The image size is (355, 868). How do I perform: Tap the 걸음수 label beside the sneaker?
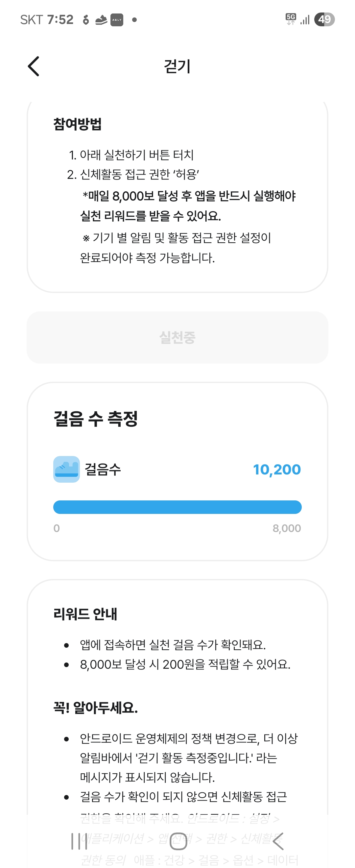tap(103, 470)
